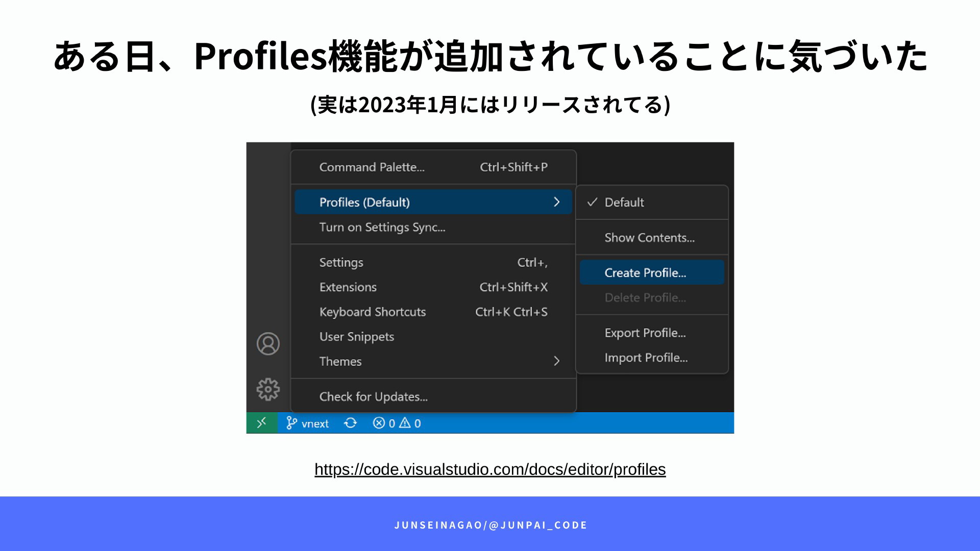Click the vnext git branch indicator
The image size is (980, 551).
(x=307, y=423)
